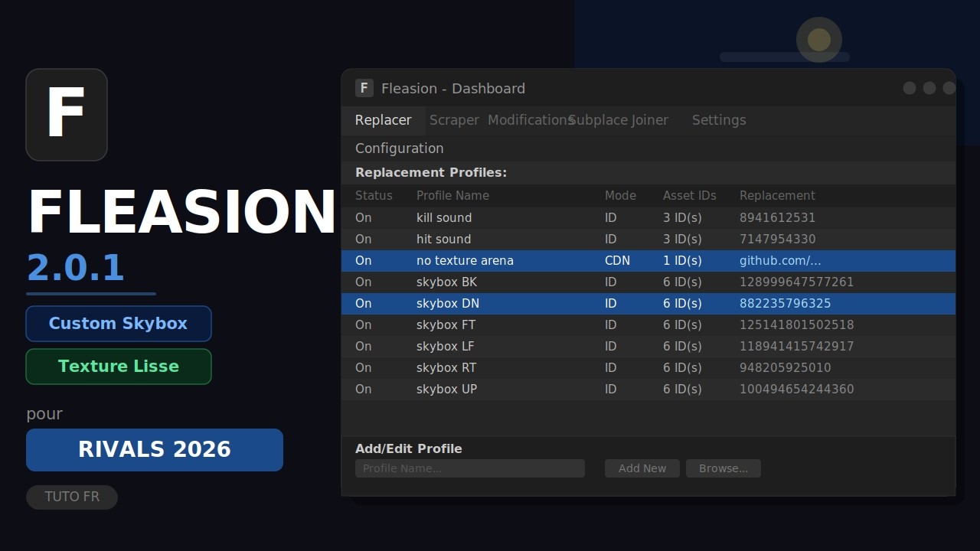This screenshot has width=980, height=551.
Task: Click the Profile Name input field
Action: pyautogui.click(x=470, y=468)
